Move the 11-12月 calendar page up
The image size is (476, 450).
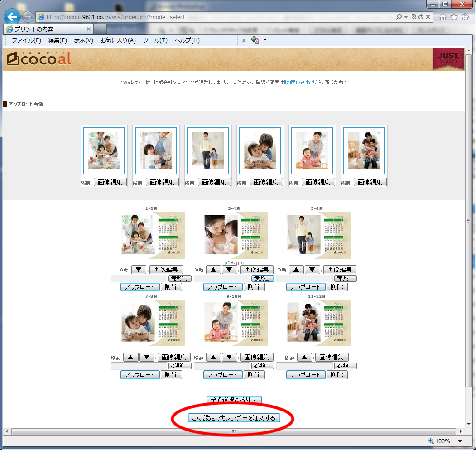(304, 357)
